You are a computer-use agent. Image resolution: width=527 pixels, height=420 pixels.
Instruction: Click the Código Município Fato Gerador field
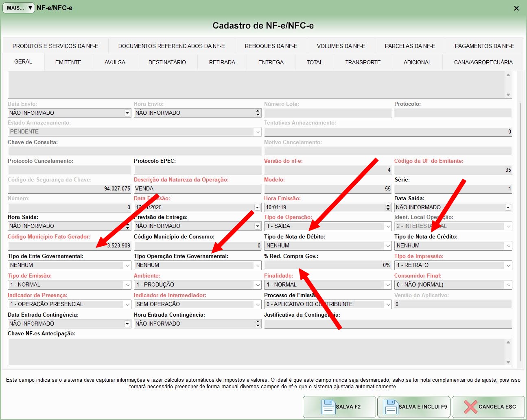(x=69, y=246)
